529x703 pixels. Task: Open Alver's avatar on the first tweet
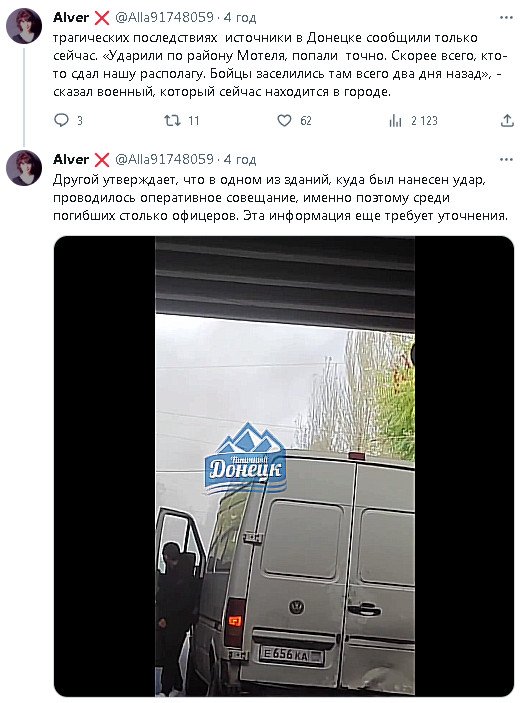pyautogui.click(x=24, y=26)
